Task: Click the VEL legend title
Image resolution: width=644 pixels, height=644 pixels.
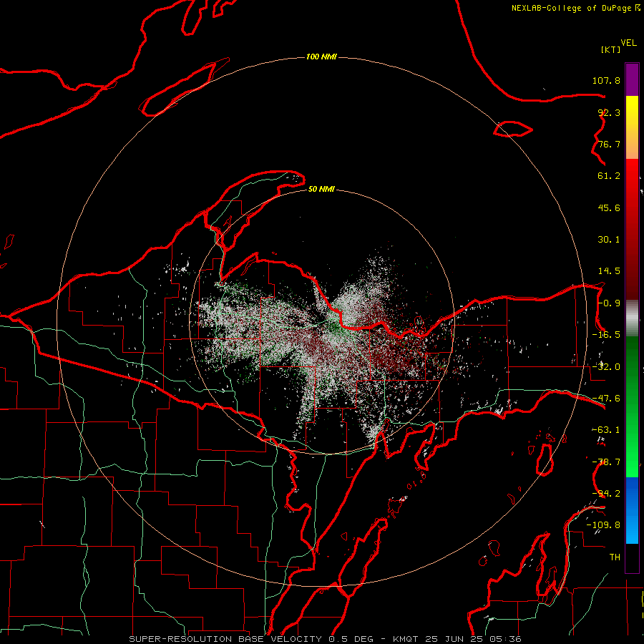Action: (x=628, y=43)
